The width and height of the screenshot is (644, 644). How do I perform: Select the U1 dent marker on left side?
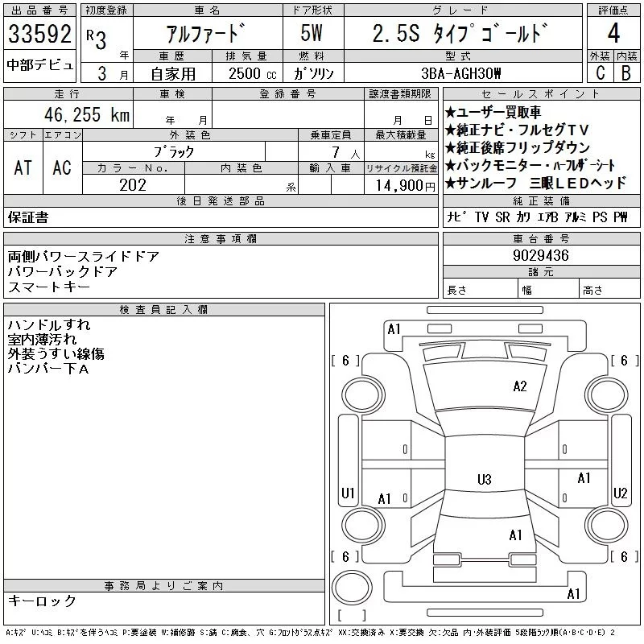(349, 493)
